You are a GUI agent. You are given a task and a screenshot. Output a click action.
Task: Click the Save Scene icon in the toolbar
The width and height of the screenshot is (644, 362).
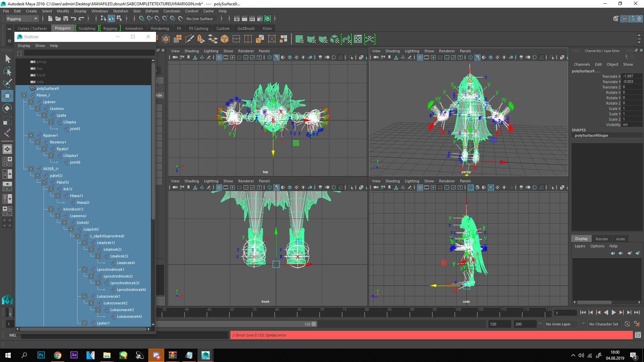pos(66,18)
